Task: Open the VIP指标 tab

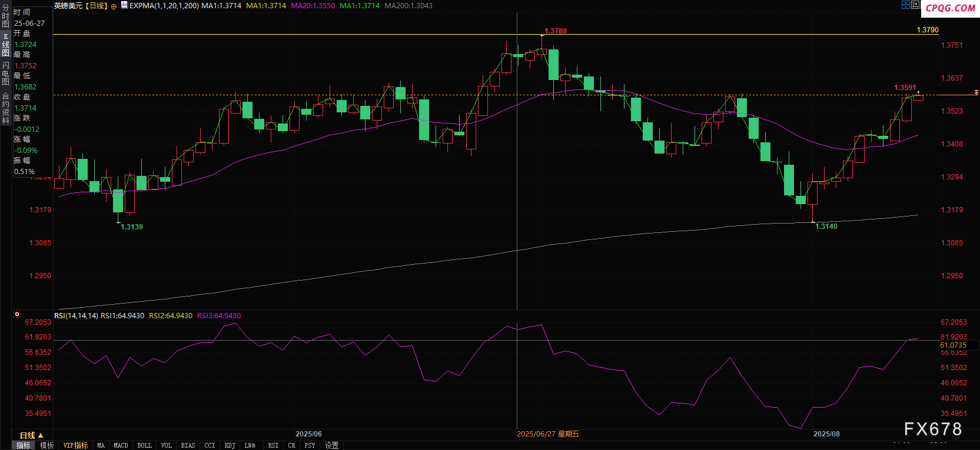Action: [75, 445]
